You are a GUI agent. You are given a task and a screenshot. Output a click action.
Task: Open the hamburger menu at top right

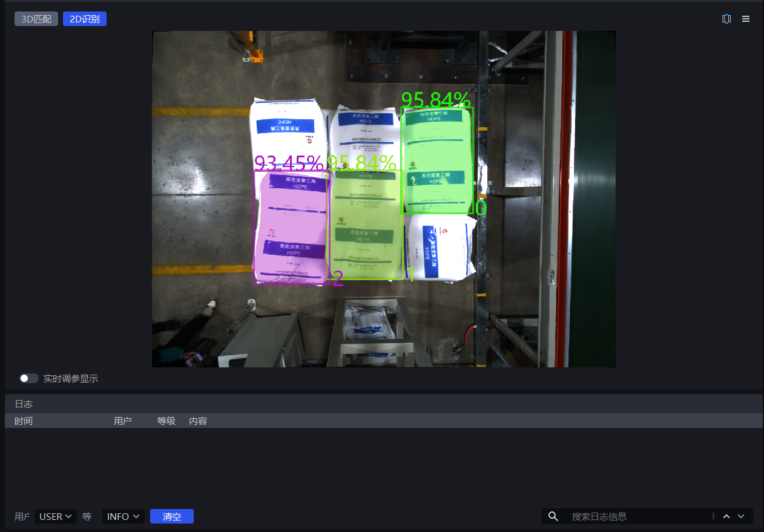(746, 19)
